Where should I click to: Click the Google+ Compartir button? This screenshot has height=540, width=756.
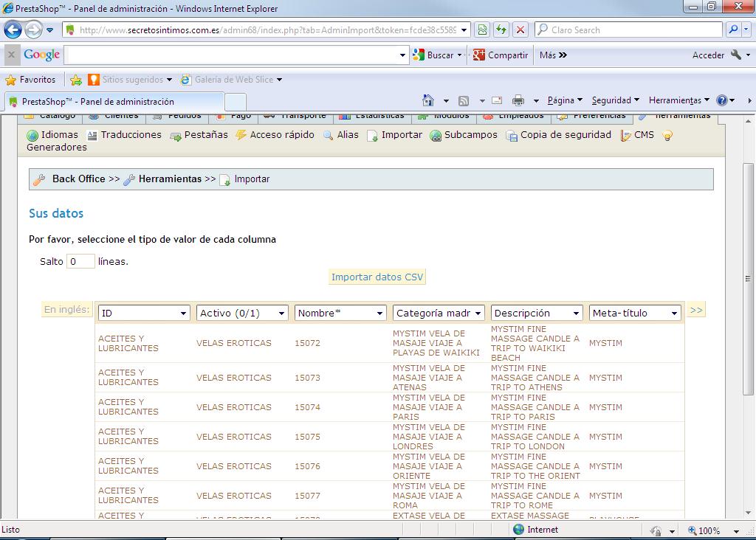coord(501,55)
